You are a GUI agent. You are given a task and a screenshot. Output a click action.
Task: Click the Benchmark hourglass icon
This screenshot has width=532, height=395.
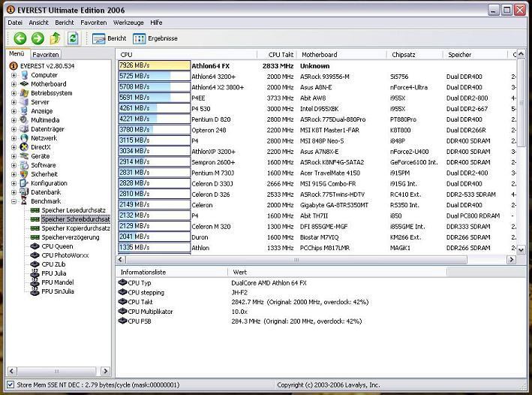(24, 201)
